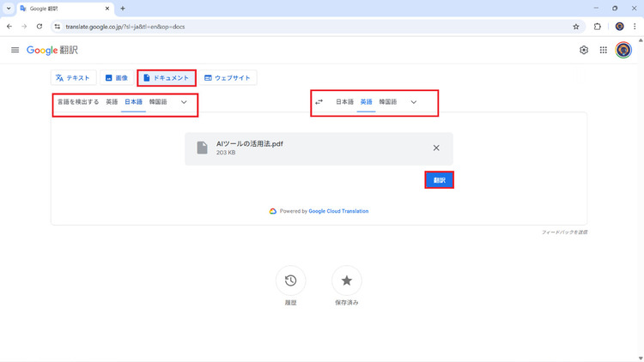
Task: Open the Google apps grid
Action: [604, 50]
